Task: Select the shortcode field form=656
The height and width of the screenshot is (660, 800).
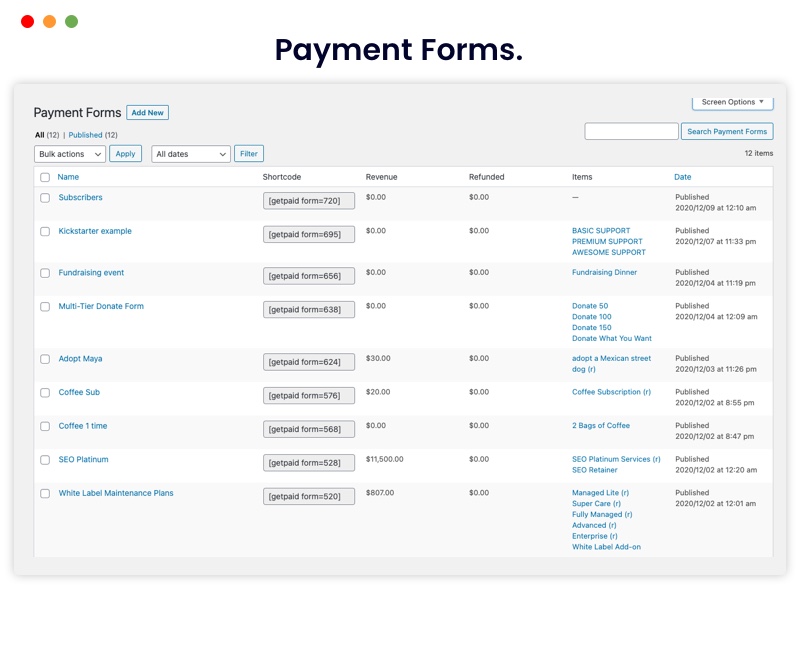Action: (309, 276)
